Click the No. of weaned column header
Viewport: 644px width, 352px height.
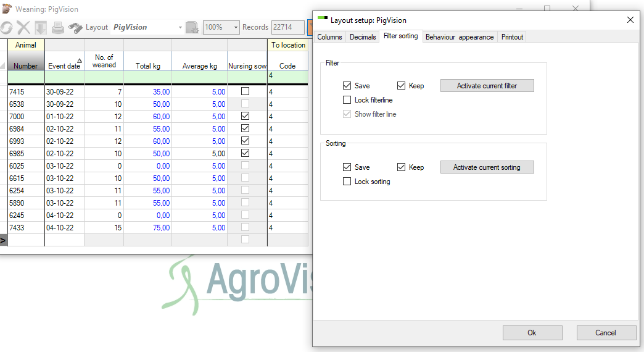(104, 61)
